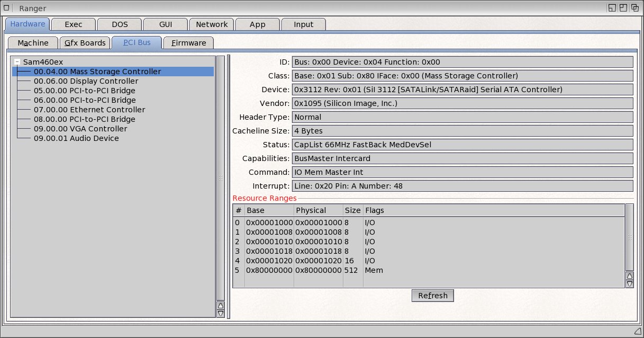Image resolution: width=644 pixels, height=338 pixels.
Task: Switch to the DOS tab
Action: click(120, 24)
